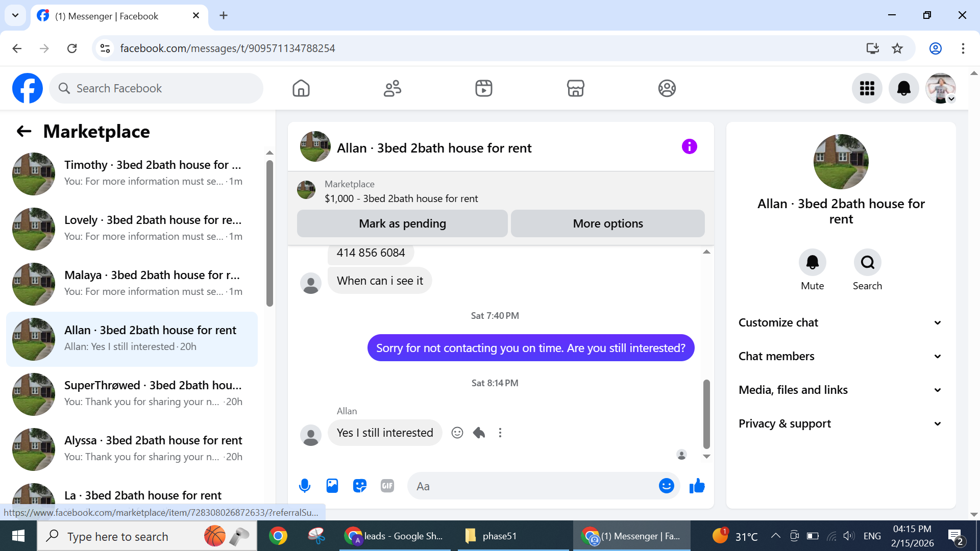Open Facebook notifications bell
This screenshot has width=980, height=551.
point(904,88)
